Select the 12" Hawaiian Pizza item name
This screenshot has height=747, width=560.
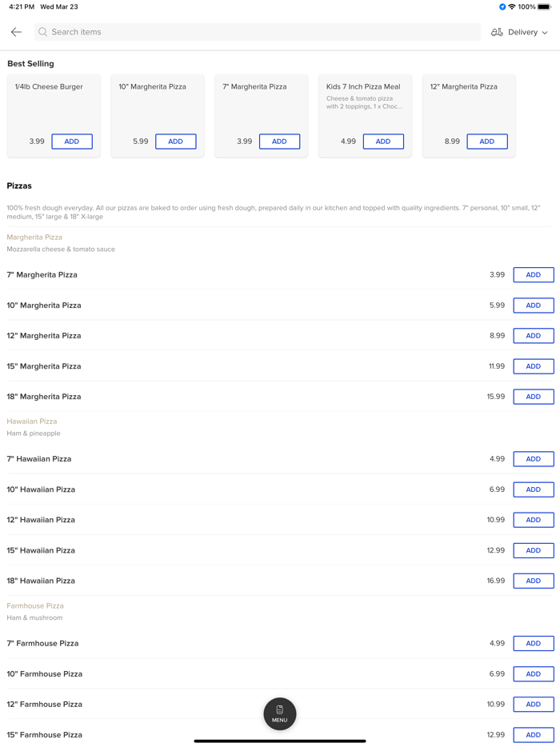(41, 520)
